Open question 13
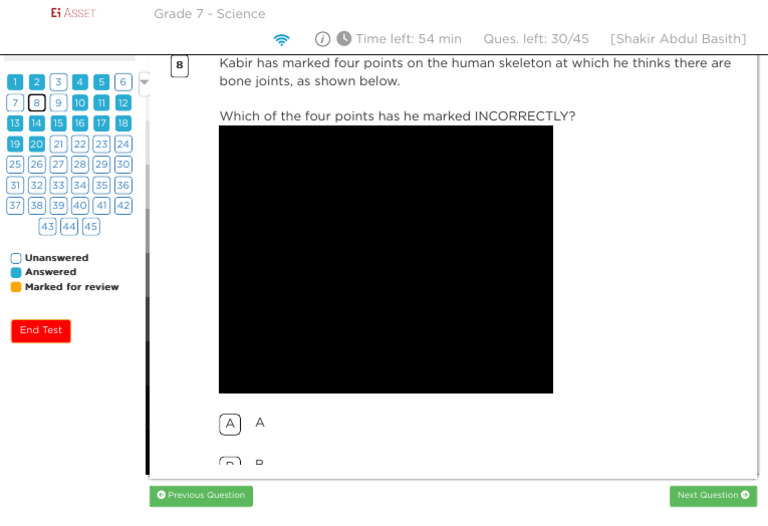This screenshot has height=526, width=768. (x=15, y=123)
